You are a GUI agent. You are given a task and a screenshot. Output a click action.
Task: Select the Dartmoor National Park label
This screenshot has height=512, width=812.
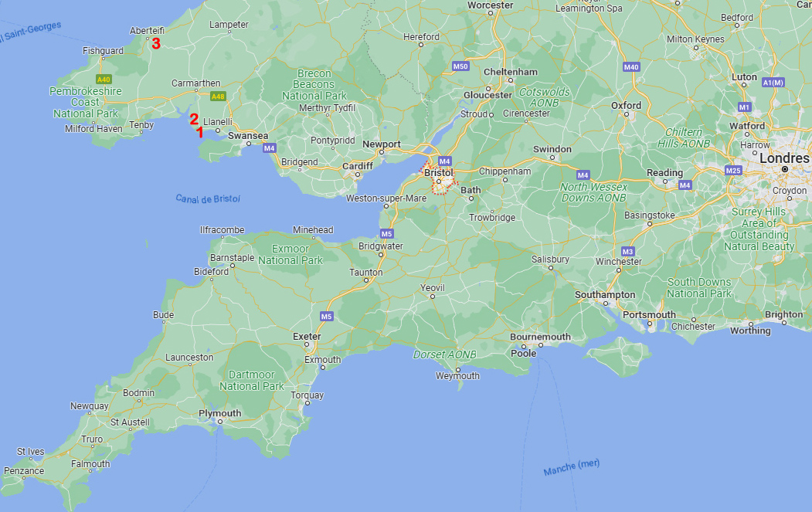coord(252,381)
